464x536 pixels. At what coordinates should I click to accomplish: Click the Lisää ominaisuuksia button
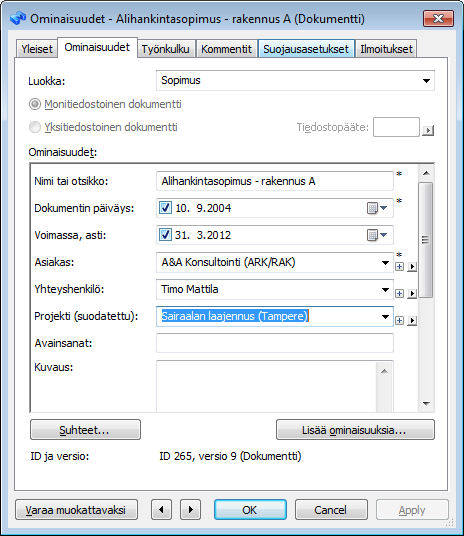(355, 430)
